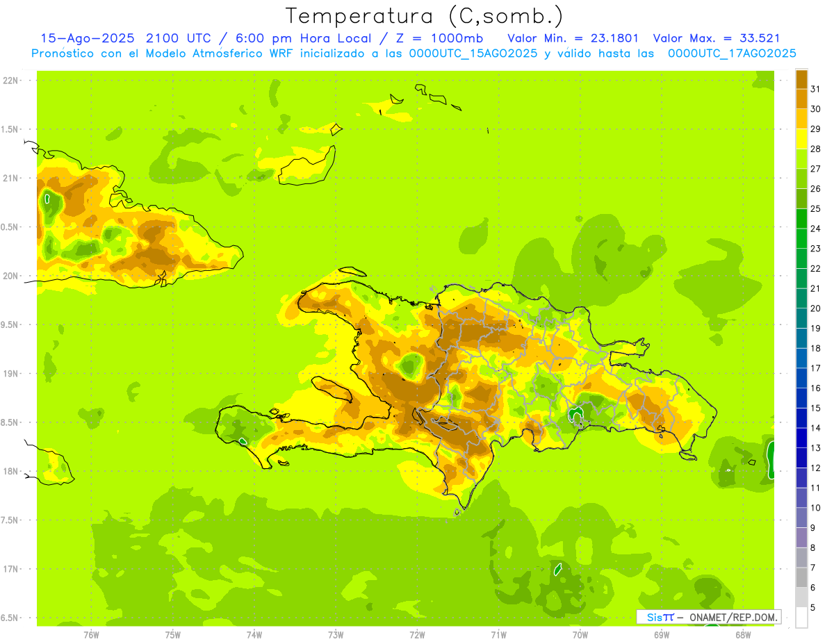Image resolution: width=834 pixels, height=644 pixels.
Task: Click the legend value '25' on colorbar
Action: click(x=815, y=208)
